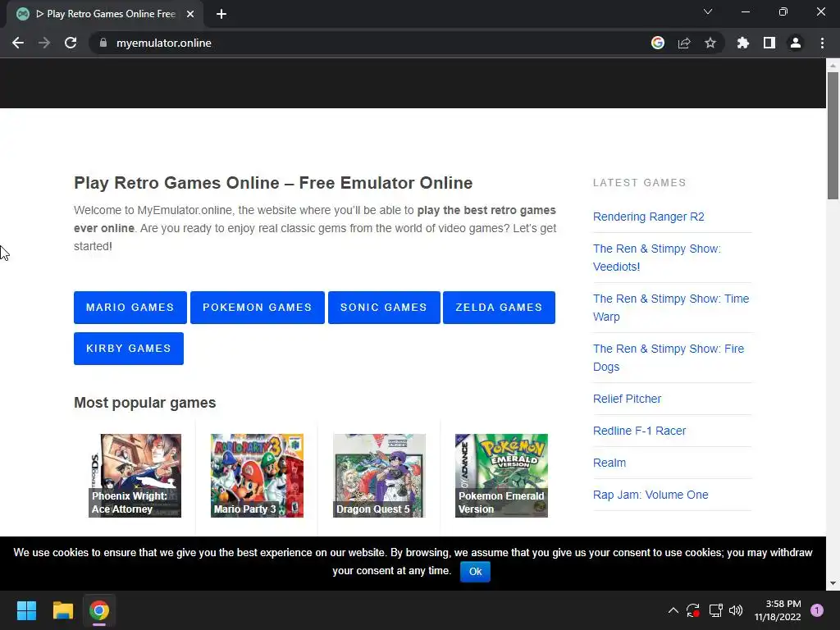Click the page's vertical scrollbar thumb
The height and width of the screenshot is (630, 840).
pos(833,135)
